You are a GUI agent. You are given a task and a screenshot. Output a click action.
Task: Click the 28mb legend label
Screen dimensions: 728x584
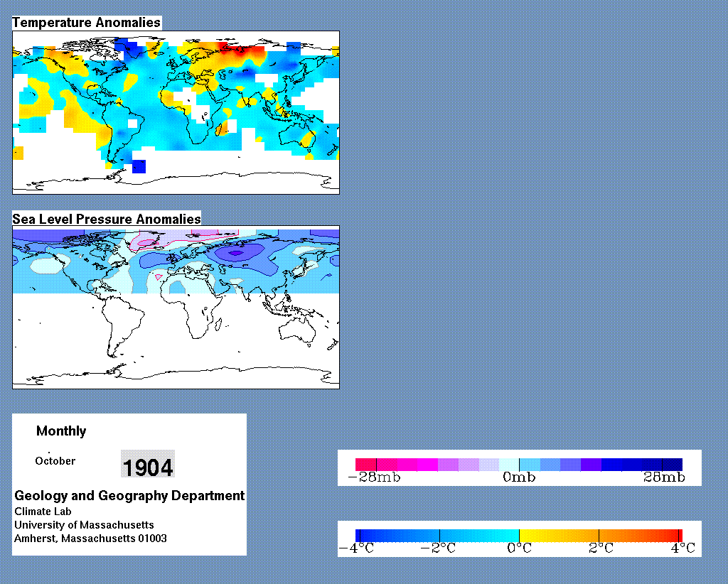click(664, 477)
